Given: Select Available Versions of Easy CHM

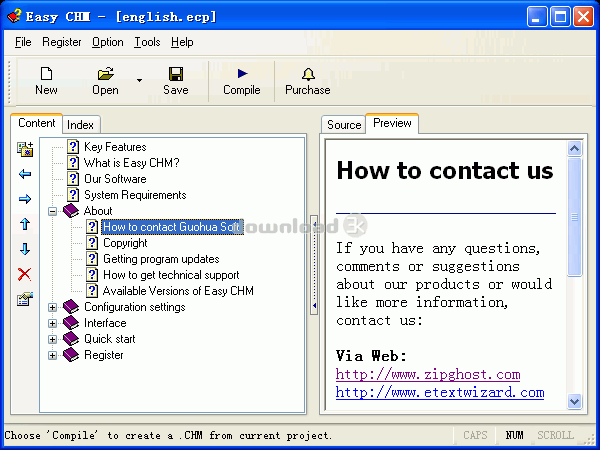Looking at the screenshot, I should 178,291.
